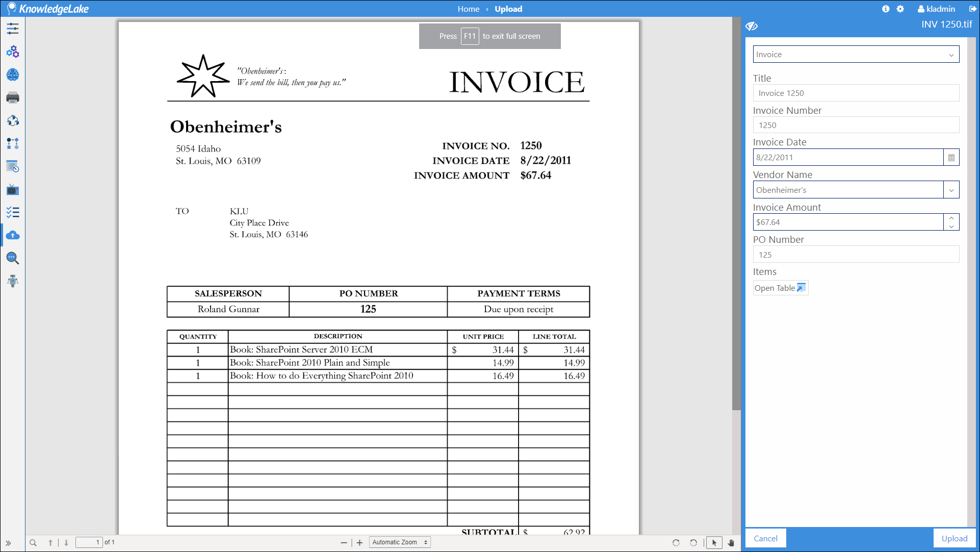Click the Obenheimer's company name on invoice
Image resolution: width=980 pixels, height=552 pixels.
[226, 127]
